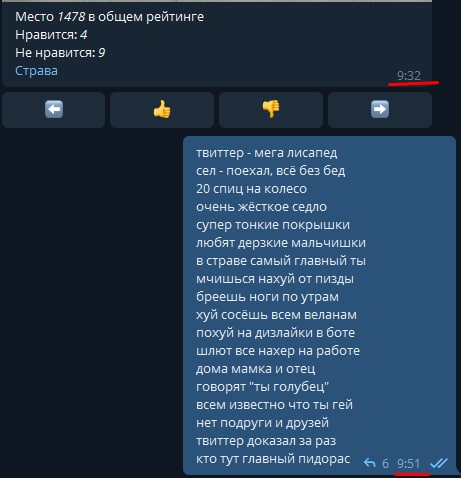Click the 'Не нравится: 9' text
Viewport: 461px width, 478px height.
click(x=60, y=53)
